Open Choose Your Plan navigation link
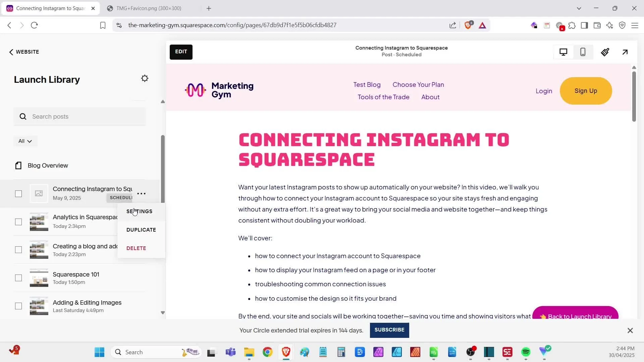 click(x=418, y=85)
